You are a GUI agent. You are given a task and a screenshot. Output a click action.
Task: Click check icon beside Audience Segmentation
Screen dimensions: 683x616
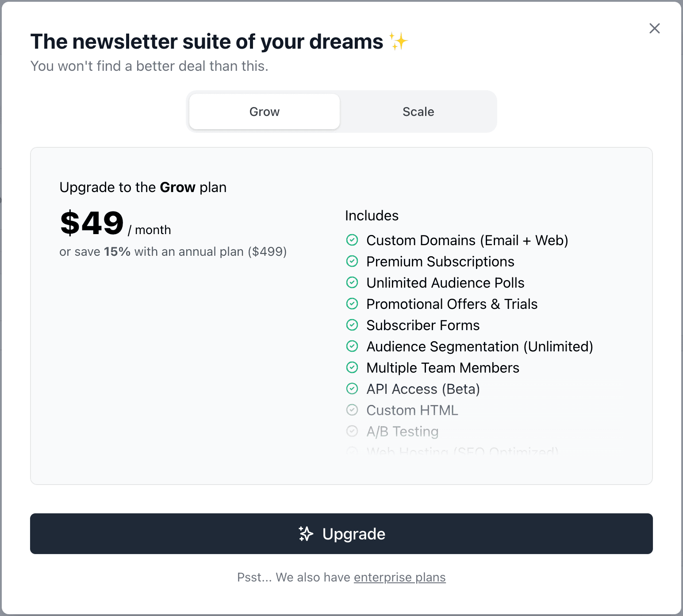pyautogui.click(x=352, y=346)
